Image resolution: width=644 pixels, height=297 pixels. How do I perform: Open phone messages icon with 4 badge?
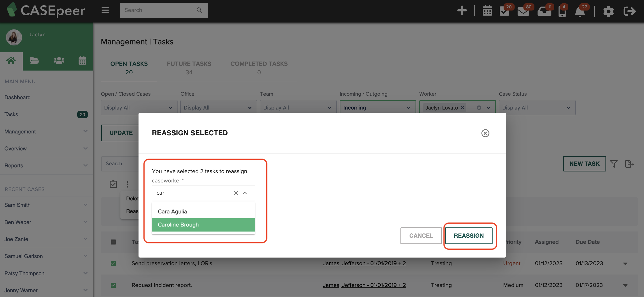562,11
